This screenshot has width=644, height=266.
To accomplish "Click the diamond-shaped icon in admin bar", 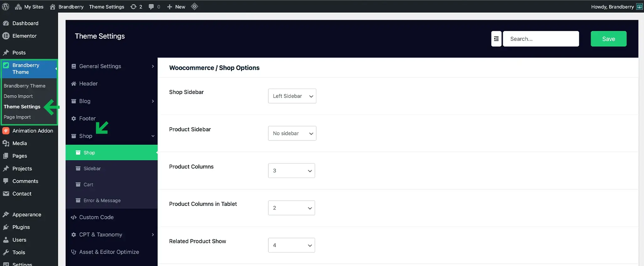I will tap(195, 7).
